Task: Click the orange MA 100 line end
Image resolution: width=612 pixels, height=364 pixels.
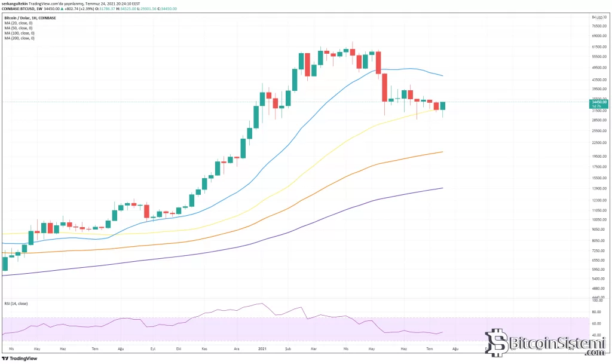Action: 442,152
